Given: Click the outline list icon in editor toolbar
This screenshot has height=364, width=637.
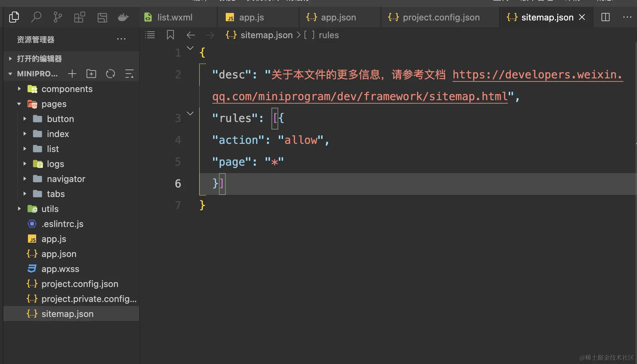Looking at the screenshot, I should tap(150, 35).
